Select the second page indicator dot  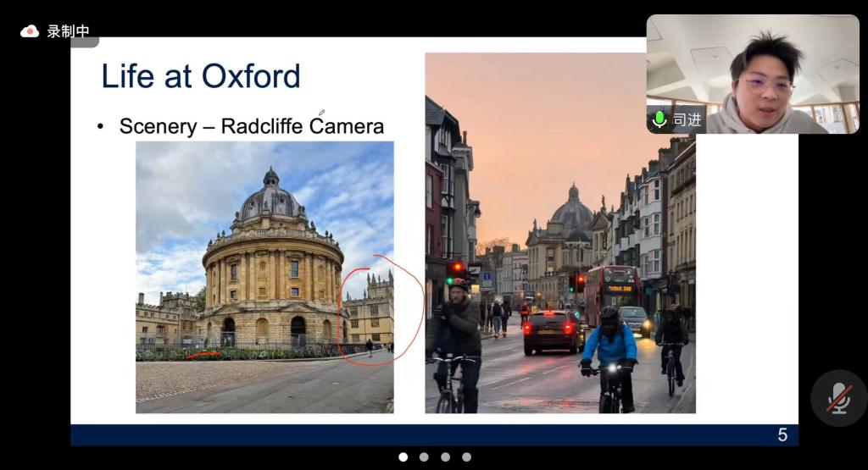click(x=424, y=456)
